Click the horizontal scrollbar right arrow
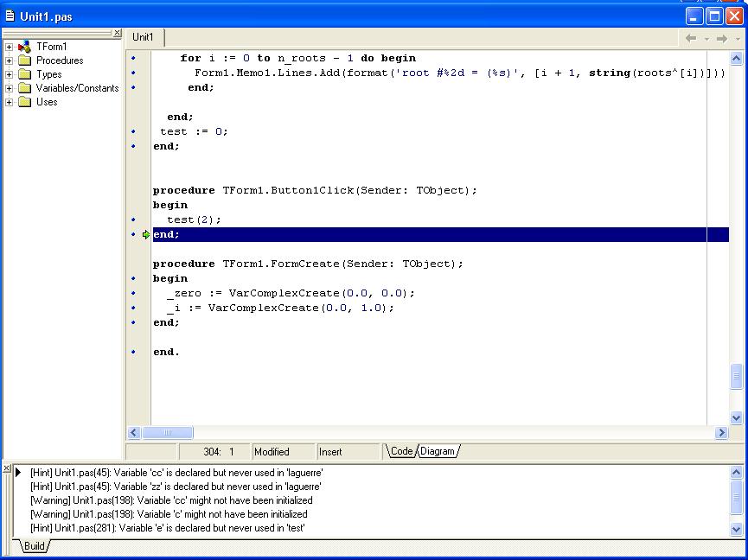 pyautogui.click(x=721, y=432)
